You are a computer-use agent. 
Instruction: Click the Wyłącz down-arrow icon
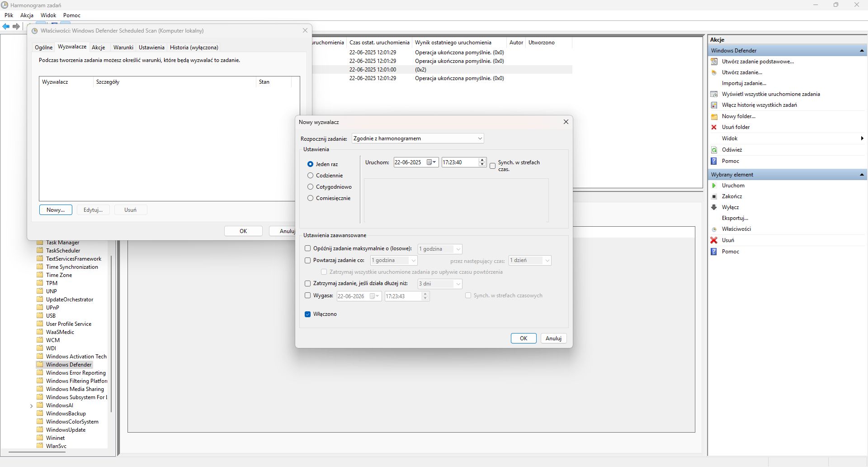(x=714, y=207)
